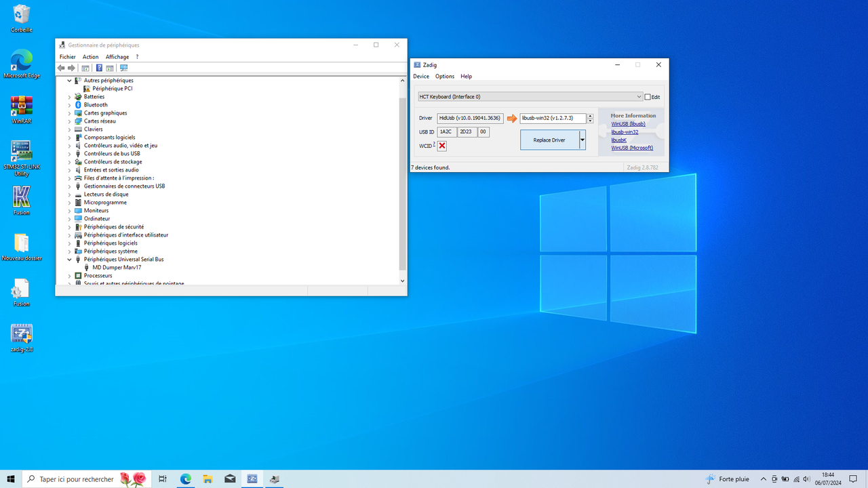The image size is (868, 488).
Task: Expand Contrôleurs de bus USB category
Action: (x=69, y=154)
